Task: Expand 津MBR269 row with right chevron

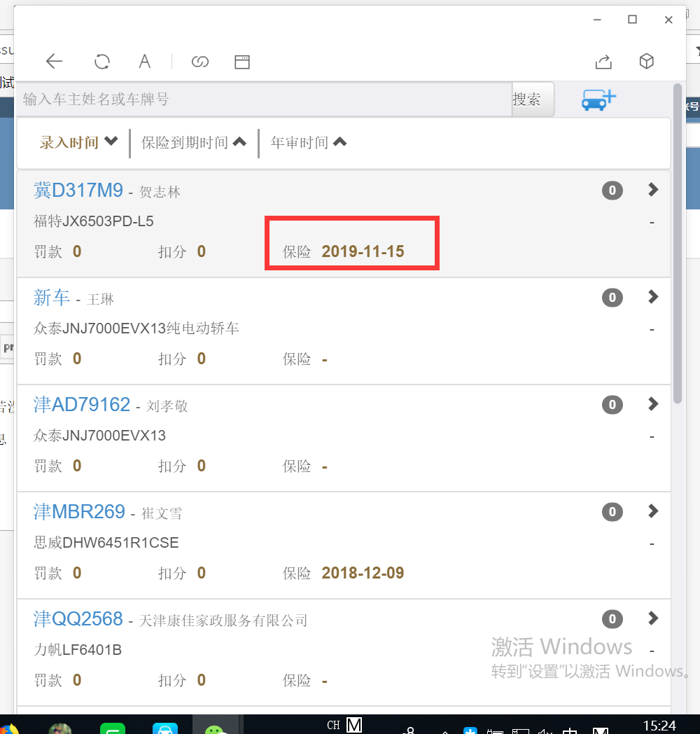Action: point(653,511)
